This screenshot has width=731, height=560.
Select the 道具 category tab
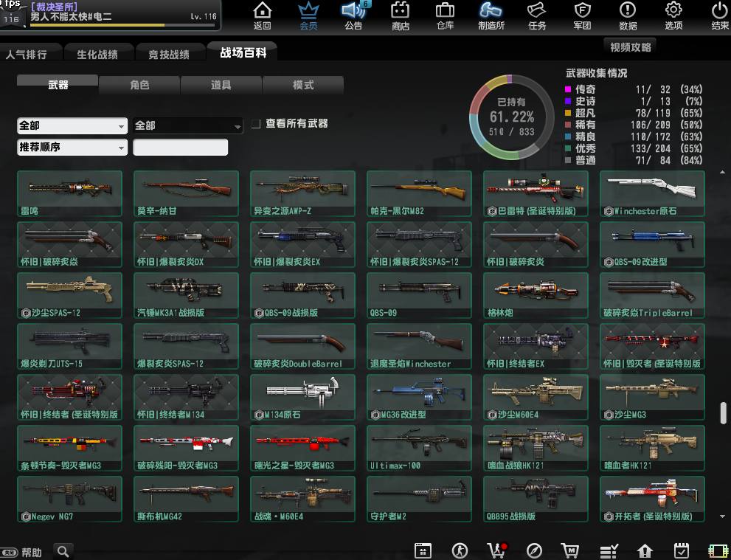click(221, 85)
